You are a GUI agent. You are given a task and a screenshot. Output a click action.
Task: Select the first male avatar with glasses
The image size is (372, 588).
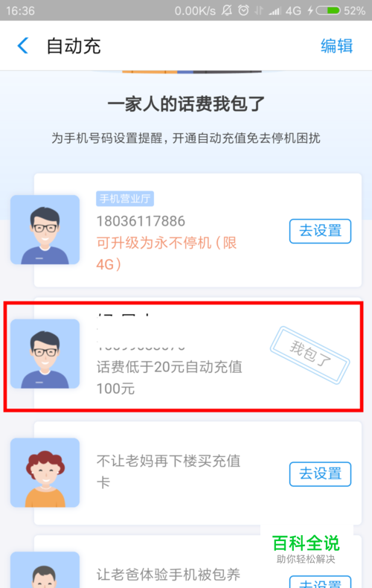pos(45,230)
